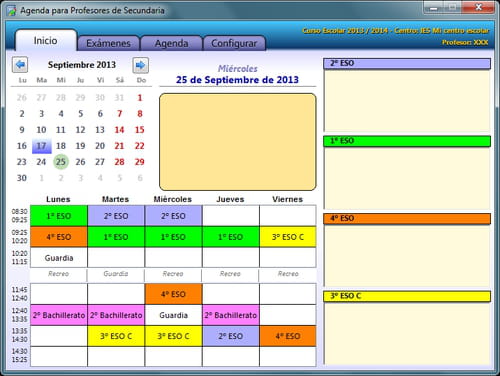Go to previous month with left arrow
This screenshot has height=376, width=500.
pyautogui.click(x=20, y=65)
